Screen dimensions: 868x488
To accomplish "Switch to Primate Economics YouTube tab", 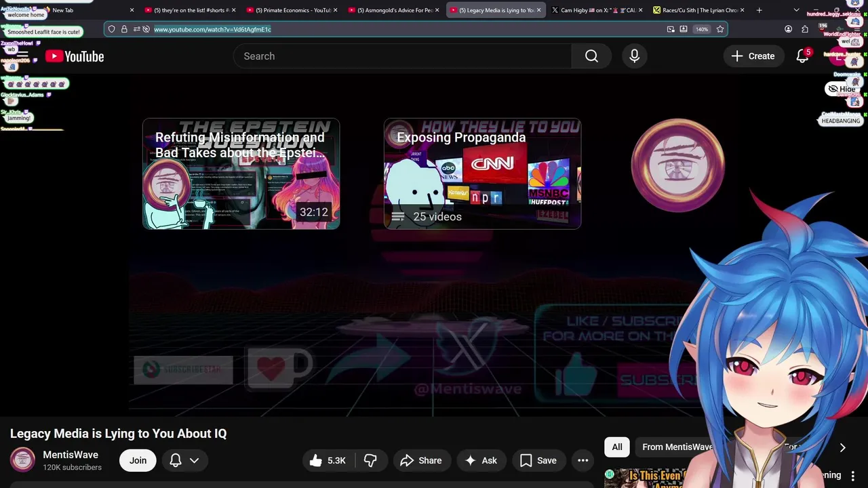I will 292,10.
